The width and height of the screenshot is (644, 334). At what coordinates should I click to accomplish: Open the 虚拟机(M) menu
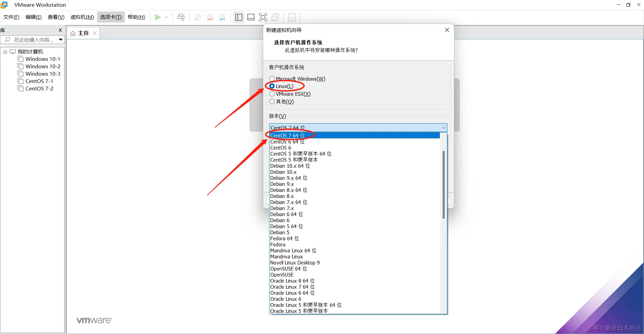[82, 17]
